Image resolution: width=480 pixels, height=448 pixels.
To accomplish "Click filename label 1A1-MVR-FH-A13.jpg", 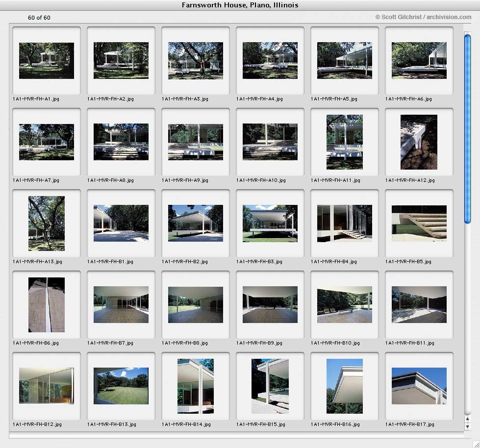I will tap(38, 262).
